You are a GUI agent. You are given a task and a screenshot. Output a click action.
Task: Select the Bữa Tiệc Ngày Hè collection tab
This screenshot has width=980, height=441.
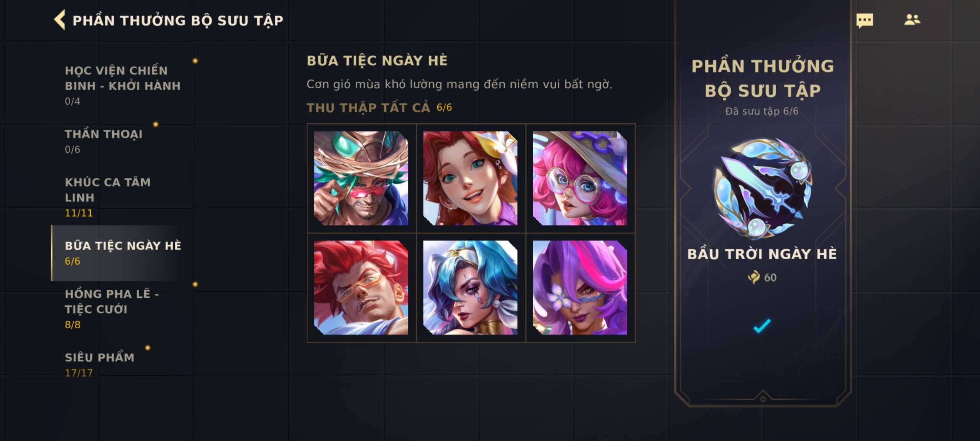coord(122,253)
